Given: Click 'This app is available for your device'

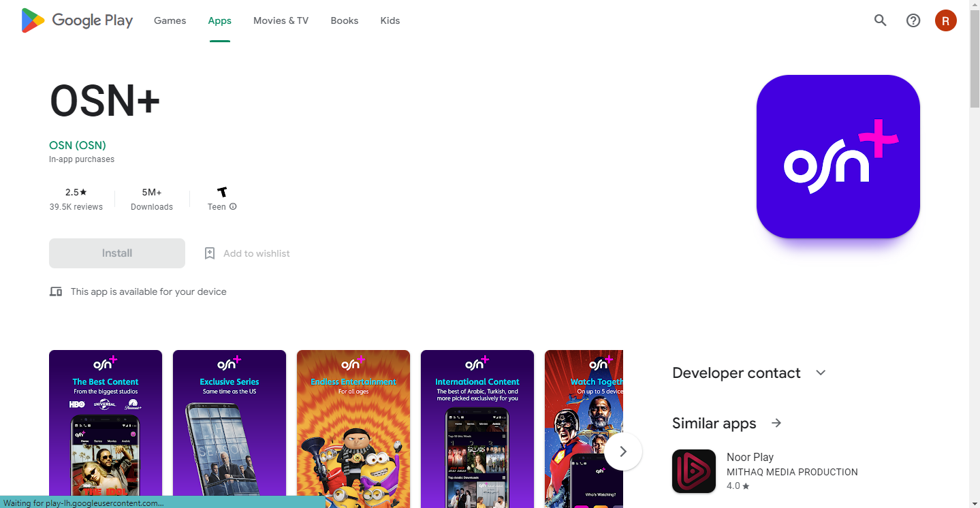Looking at the screenshot, I should 148,291.
